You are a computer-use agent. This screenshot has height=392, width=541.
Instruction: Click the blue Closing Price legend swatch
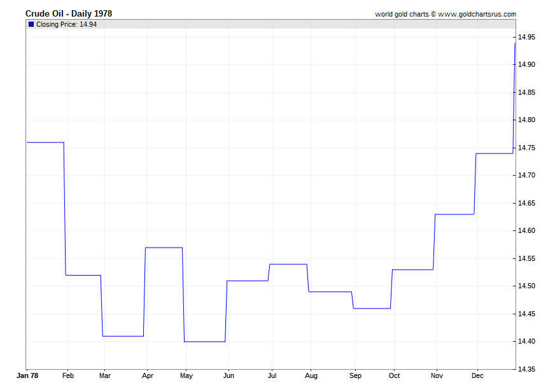31,24
